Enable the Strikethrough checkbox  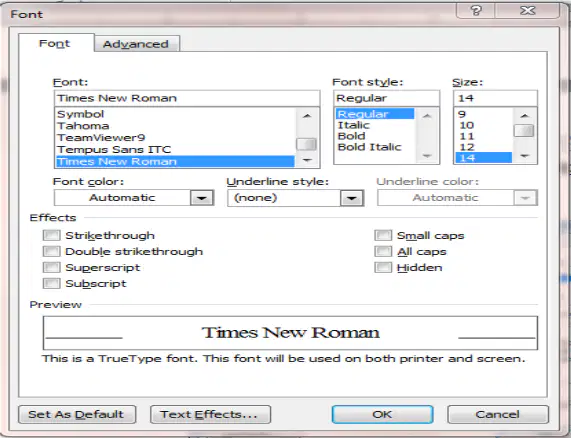51,236
